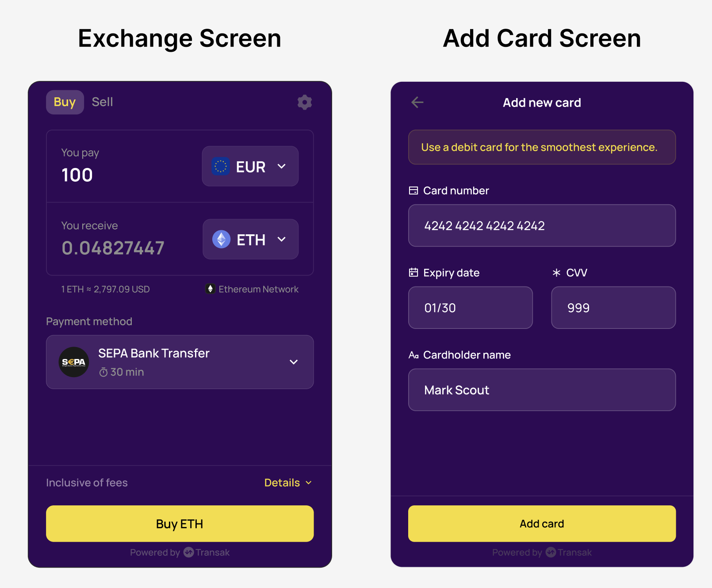Go back using the left arrow
This screenshot has height=588, width=712.
[x=417, y=103]
